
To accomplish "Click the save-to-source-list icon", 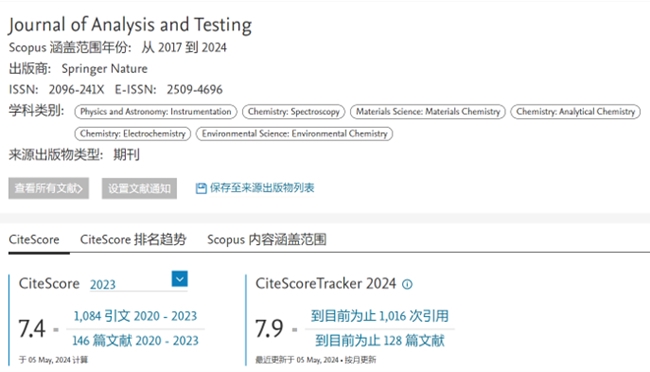I will tap(201, 189).
